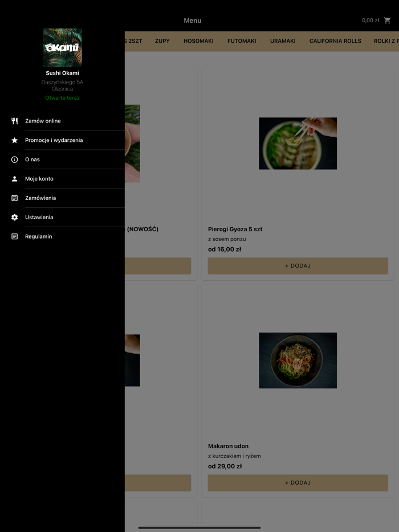Screen dimensions: 399x532
Task: Click the info icon beside O nas
Action: click(x=14, y=159)
